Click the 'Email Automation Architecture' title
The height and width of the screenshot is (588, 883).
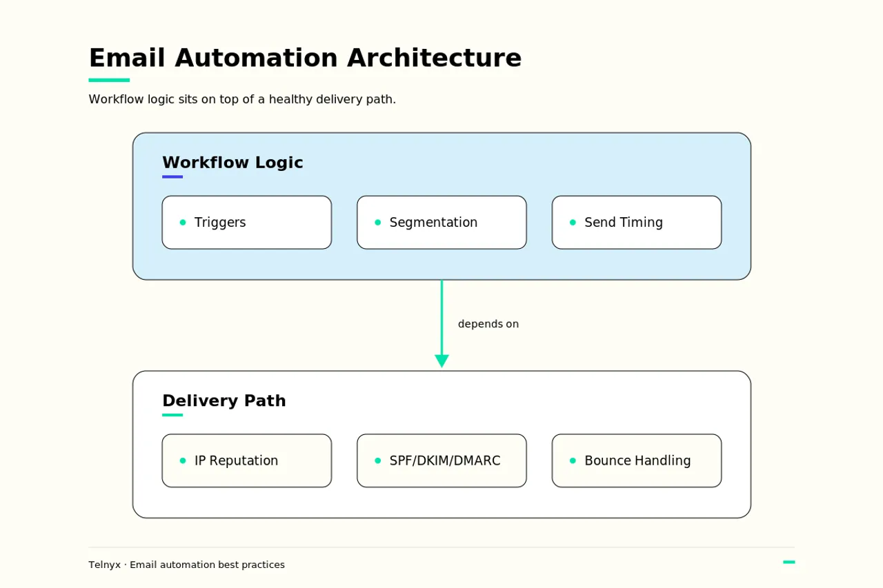coord(305,58)
